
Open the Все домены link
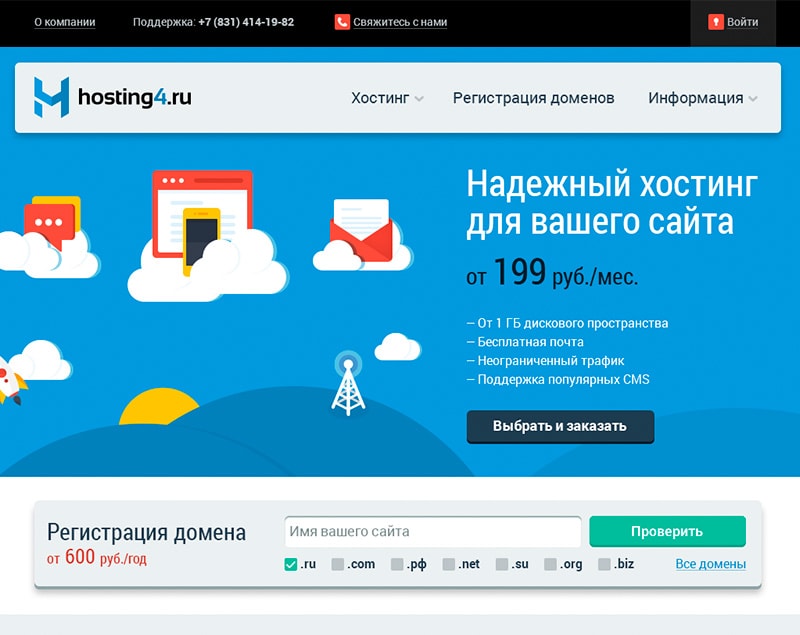[710, 564]
